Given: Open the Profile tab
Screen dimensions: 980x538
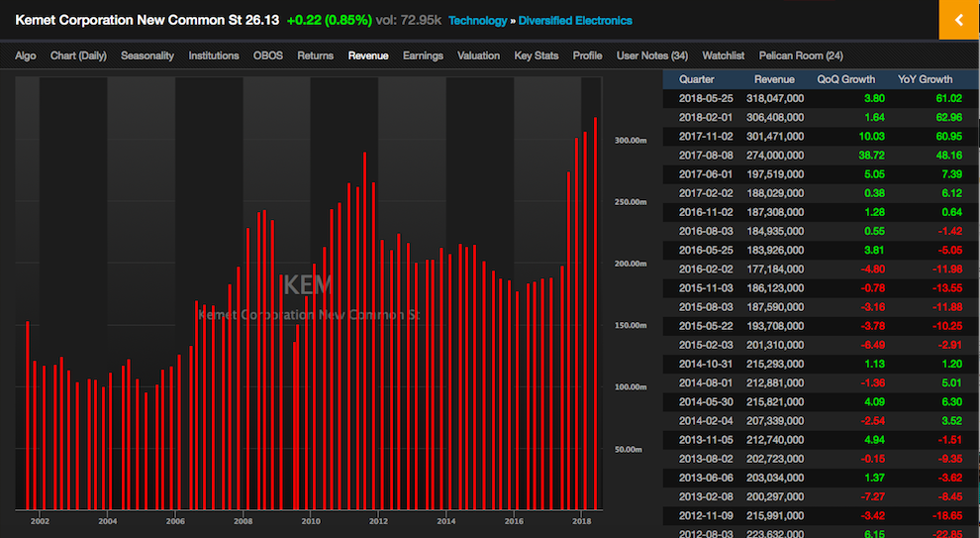Looking at the screenshot, I should tap(587, 55).
